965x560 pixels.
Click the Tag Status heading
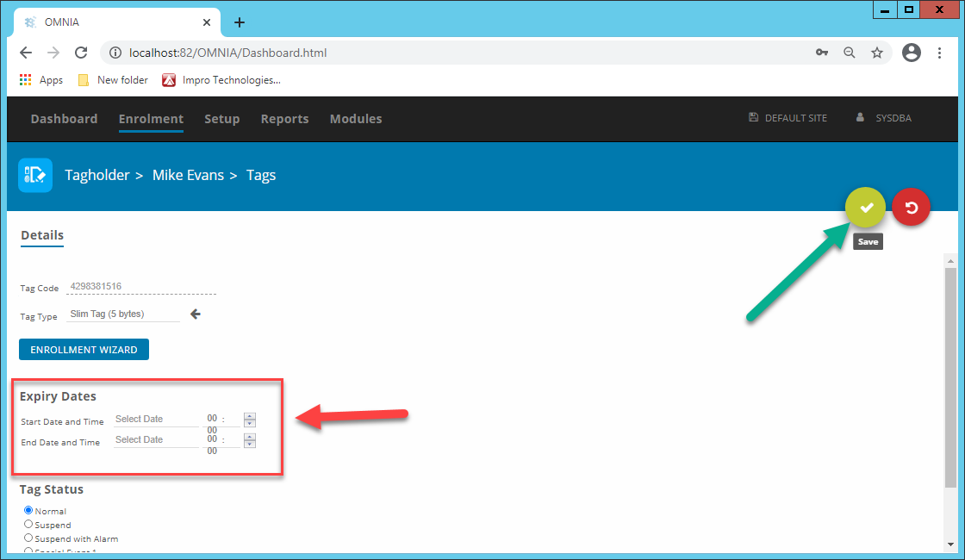[52, 489]
